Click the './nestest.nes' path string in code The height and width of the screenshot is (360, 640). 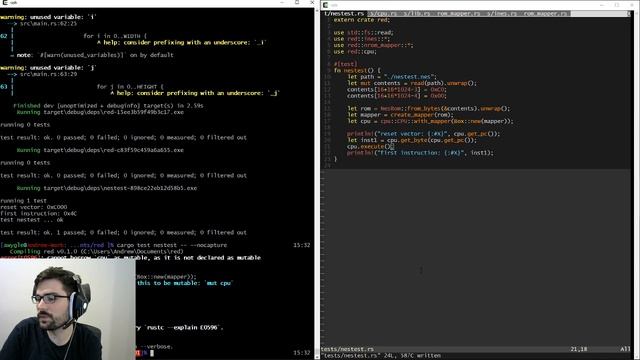point(410,77)
